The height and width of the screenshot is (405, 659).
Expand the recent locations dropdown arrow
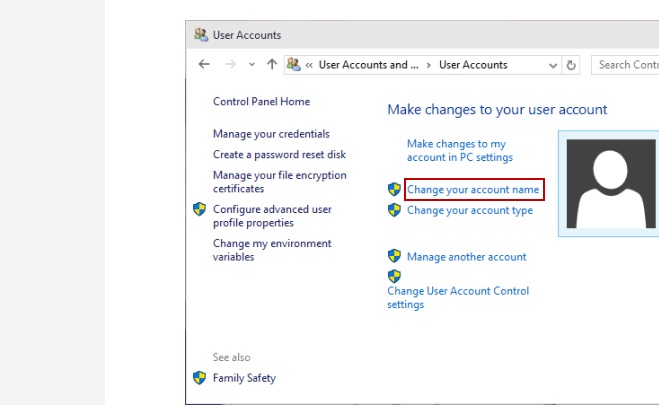tap(251, 65)
